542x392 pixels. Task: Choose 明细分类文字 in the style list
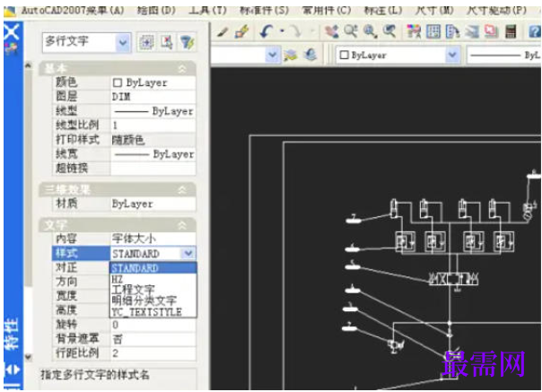153,301
